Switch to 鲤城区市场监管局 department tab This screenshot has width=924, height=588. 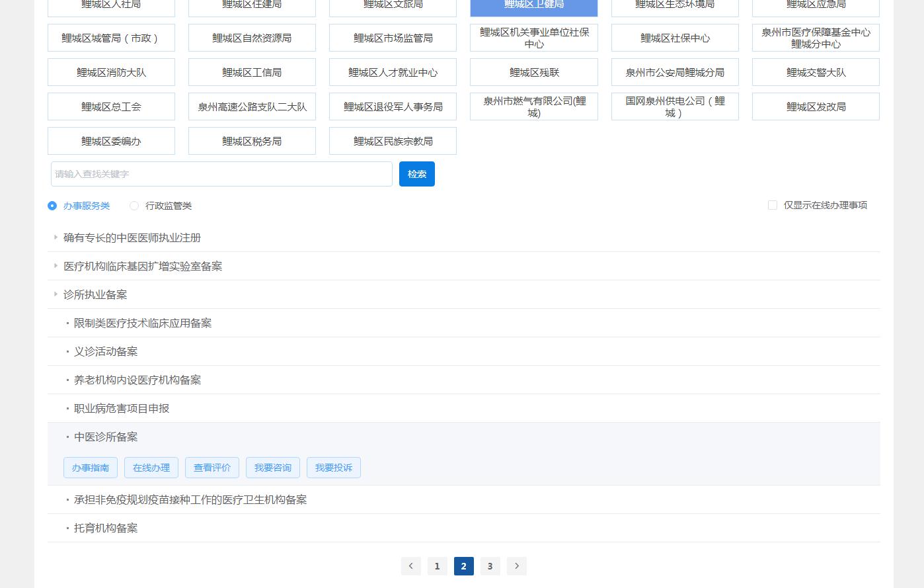coord(393,38)
